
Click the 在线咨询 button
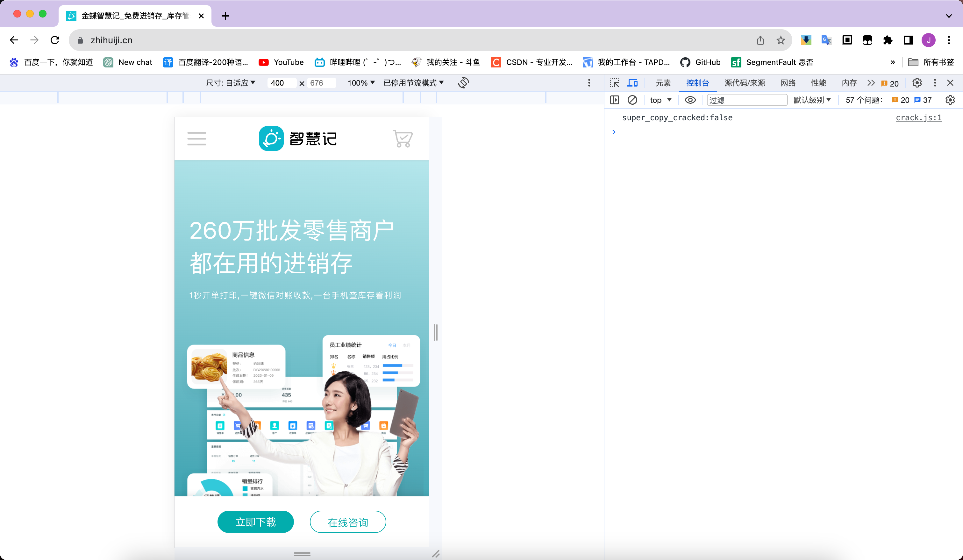coord(348,522)
